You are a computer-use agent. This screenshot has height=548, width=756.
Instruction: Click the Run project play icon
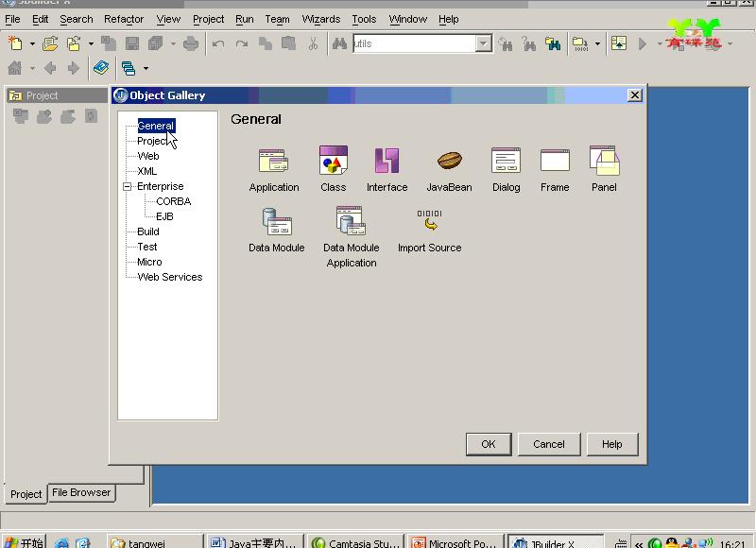coord(643,43)
